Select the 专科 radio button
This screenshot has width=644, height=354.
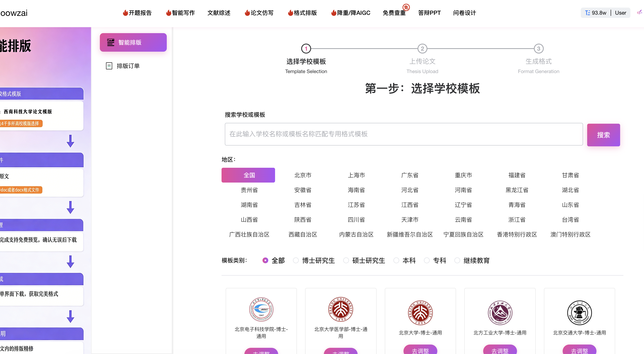(427, 260)
